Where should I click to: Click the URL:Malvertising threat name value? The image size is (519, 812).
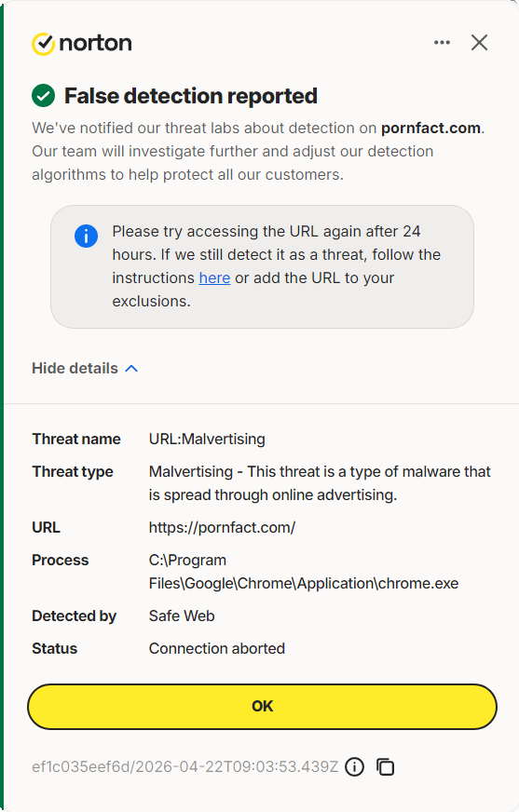pyautogui.click(x=207, y=440)
